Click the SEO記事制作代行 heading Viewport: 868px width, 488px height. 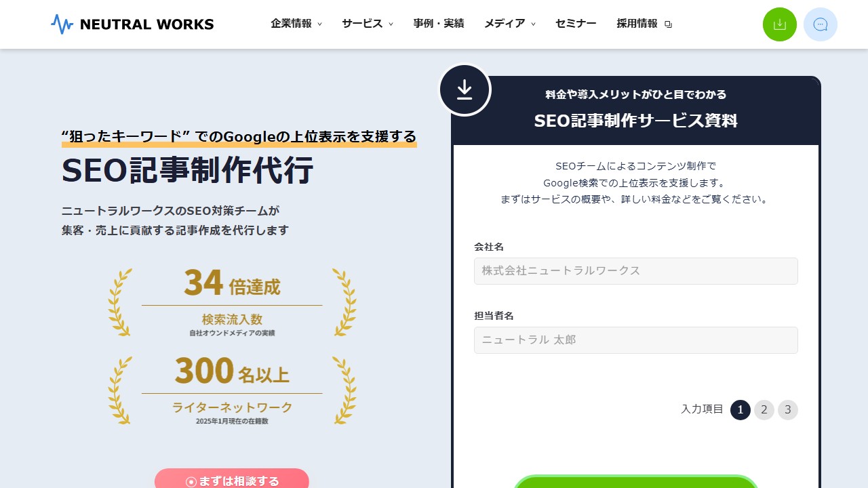click(x=188, y=170)
